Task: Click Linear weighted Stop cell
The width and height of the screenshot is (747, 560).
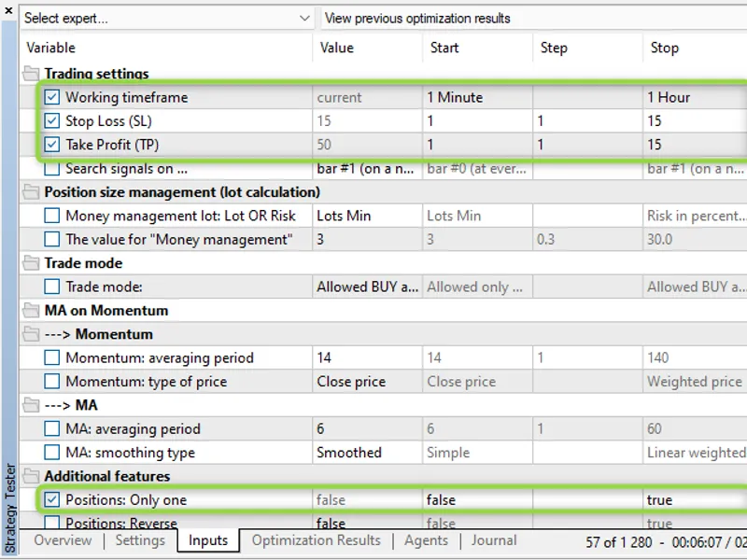Action: 695,453
